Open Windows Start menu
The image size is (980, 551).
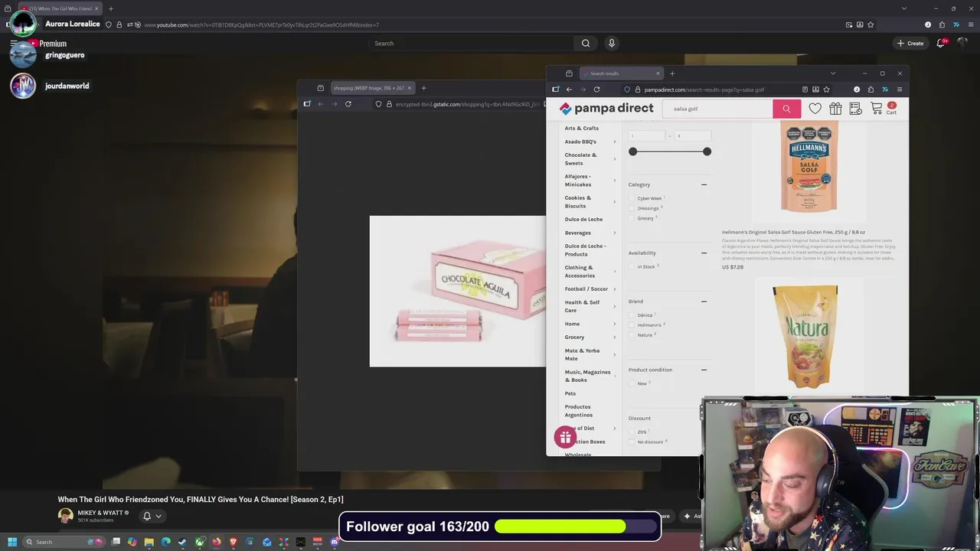12,542
